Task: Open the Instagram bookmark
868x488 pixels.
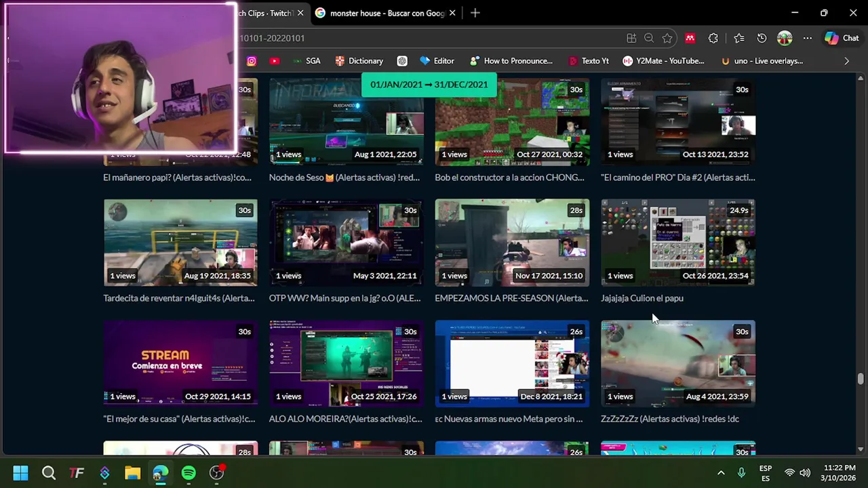Action: click(x=252, y=61)
